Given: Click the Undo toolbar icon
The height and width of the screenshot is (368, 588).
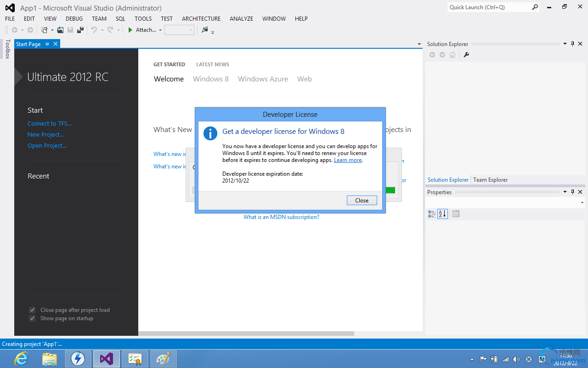Looking at the screenshot, I should pos(94,30).
